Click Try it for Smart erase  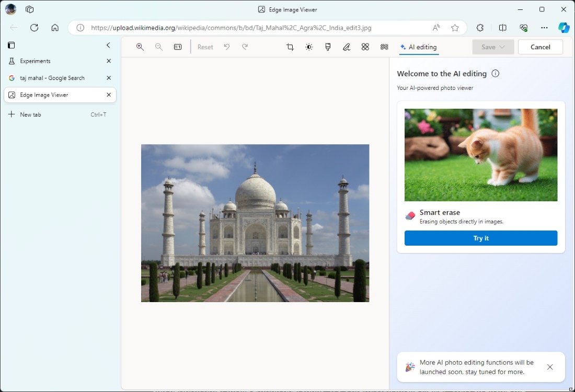(480, 238)
